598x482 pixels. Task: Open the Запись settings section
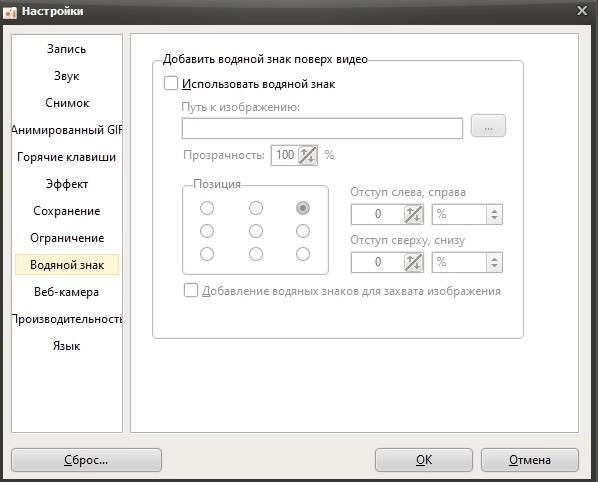click(x=67, y=49)
